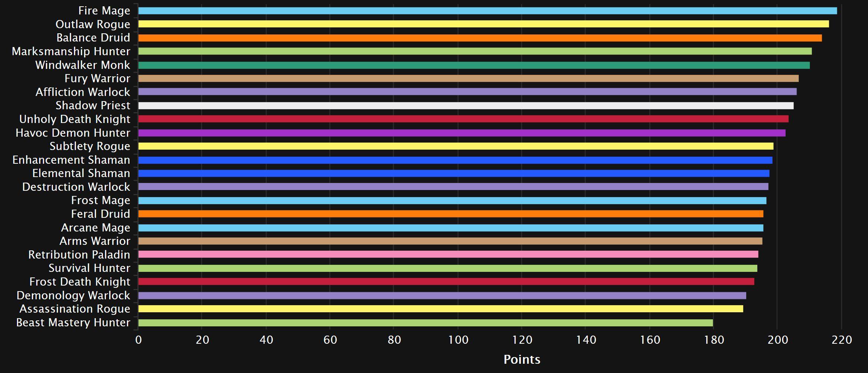868x373 pixels.
Task: Click the '140' axis tick label
Action: 586,340
